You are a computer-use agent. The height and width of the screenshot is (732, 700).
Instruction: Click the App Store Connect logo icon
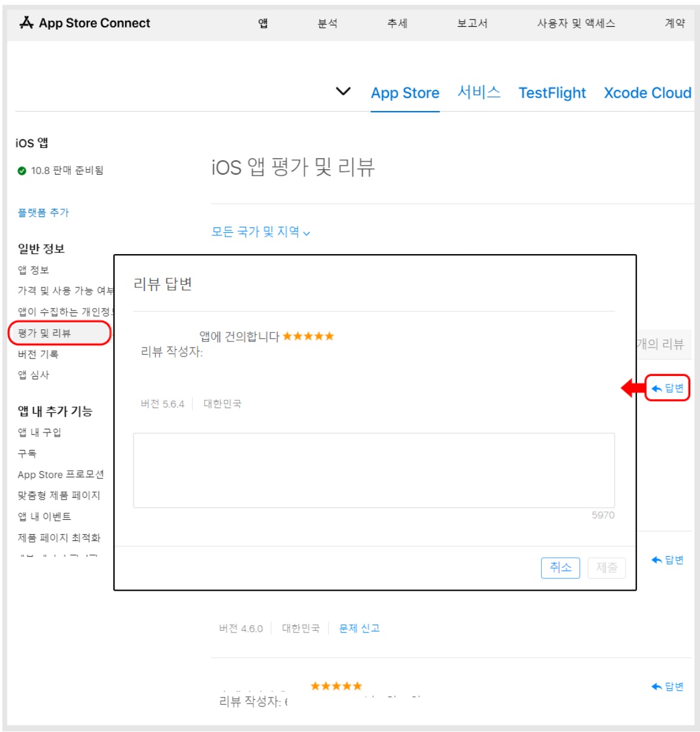(26, 23)
